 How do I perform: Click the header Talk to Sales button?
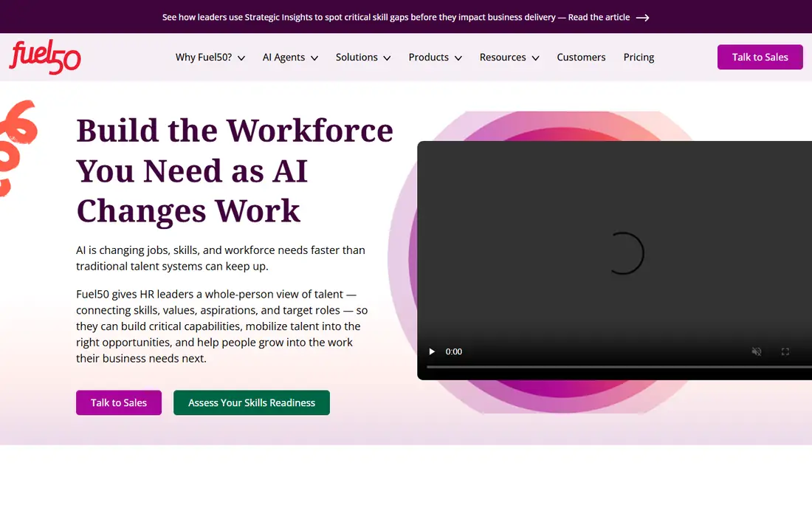[760, 57]
